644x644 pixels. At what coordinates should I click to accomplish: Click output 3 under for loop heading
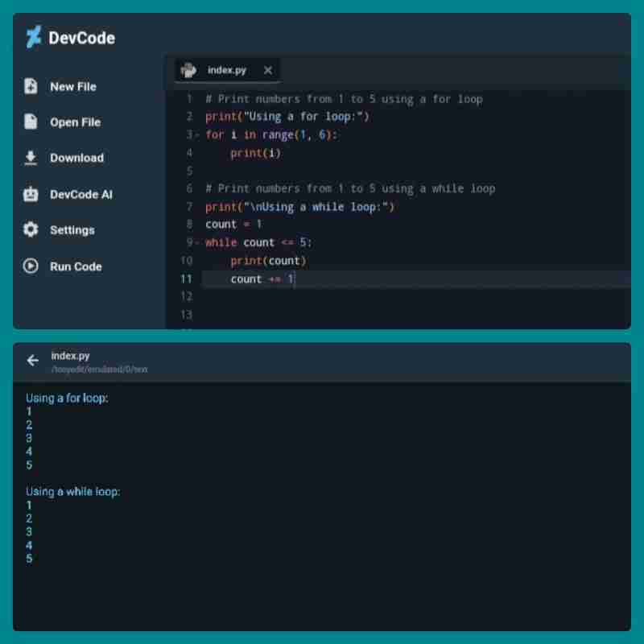coord(29,438)
